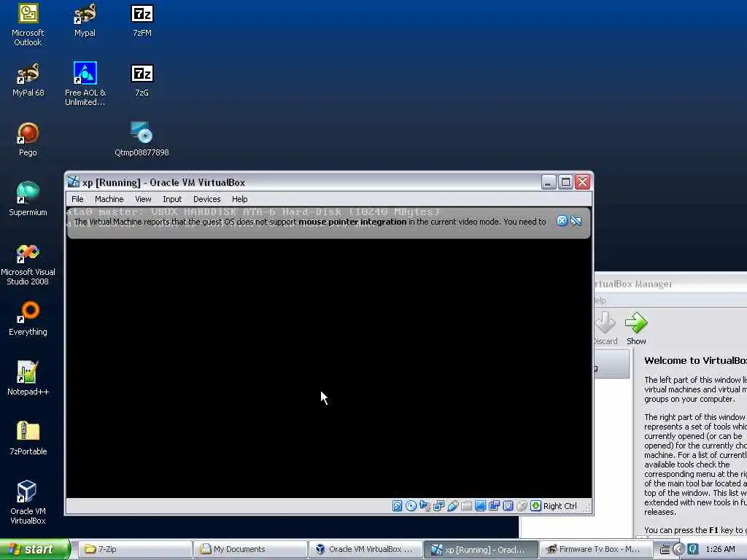Click the on-screen keyboard tray icon
The width and height of the screenshot is (747, 560).
click(665, 550)
